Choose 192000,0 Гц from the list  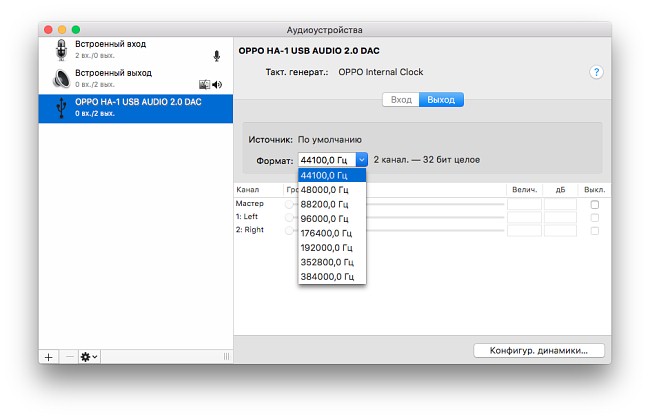pos(327,247)
